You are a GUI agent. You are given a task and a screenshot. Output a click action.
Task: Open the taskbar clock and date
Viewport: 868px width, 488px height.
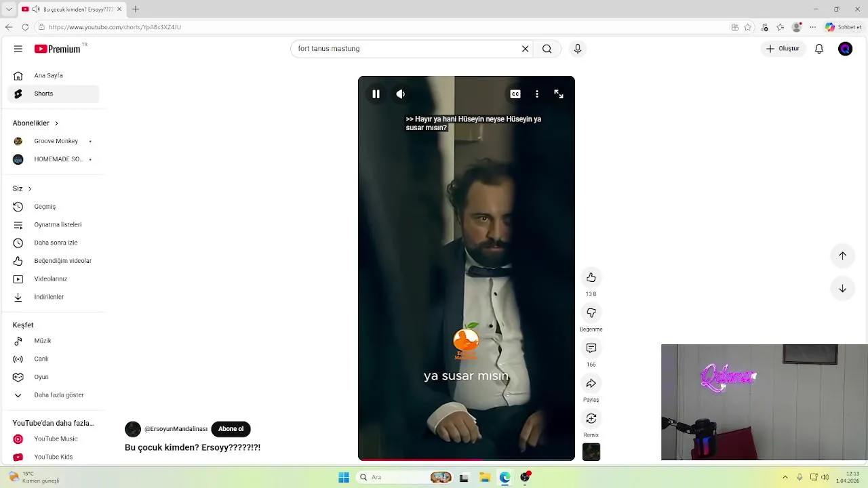click(x=848, y=477)
